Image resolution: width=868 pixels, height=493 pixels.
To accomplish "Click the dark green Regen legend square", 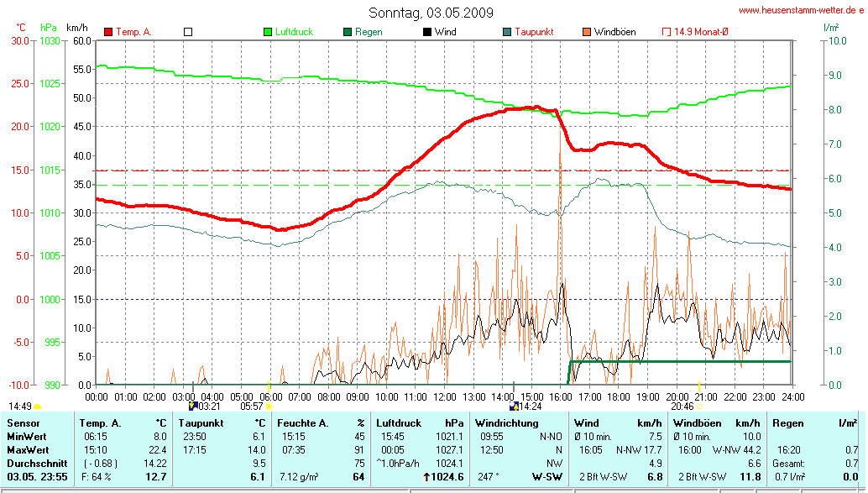I will tap(347, 32).
